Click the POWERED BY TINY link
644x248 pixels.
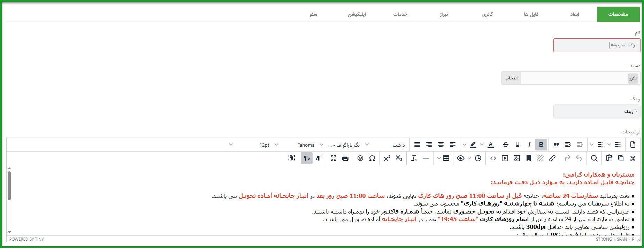click(26, 239)
